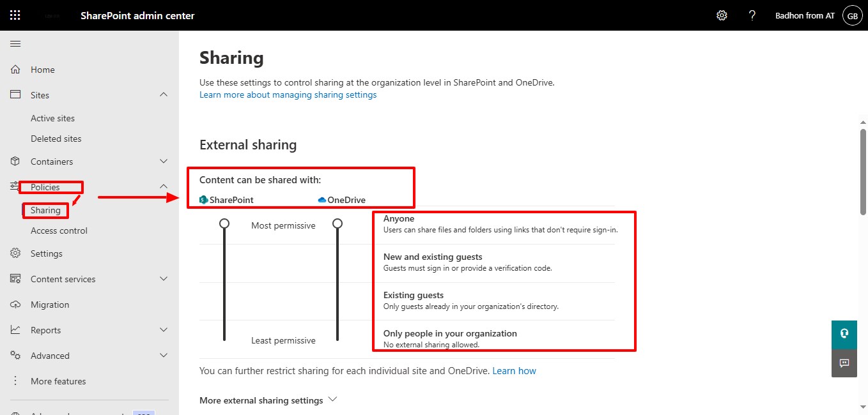This screenshot has width=868, height=415.
Task: Click the SharePoint logo icon
Action: click(x=204, y=200)
